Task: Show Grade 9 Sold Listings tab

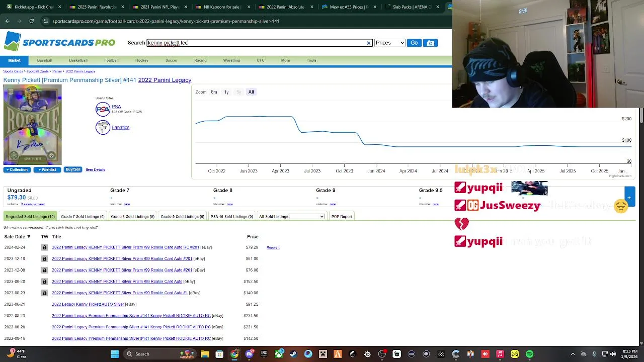Action: 182,216
